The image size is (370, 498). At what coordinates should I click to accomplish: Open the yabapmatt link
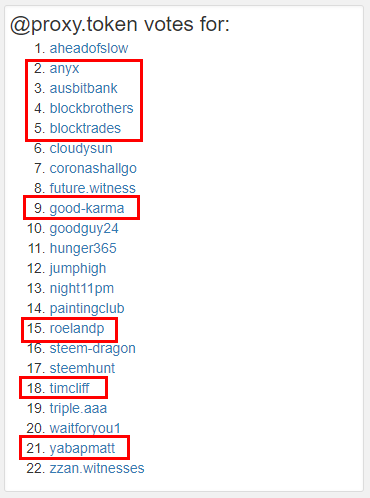(x=82, y=449)
